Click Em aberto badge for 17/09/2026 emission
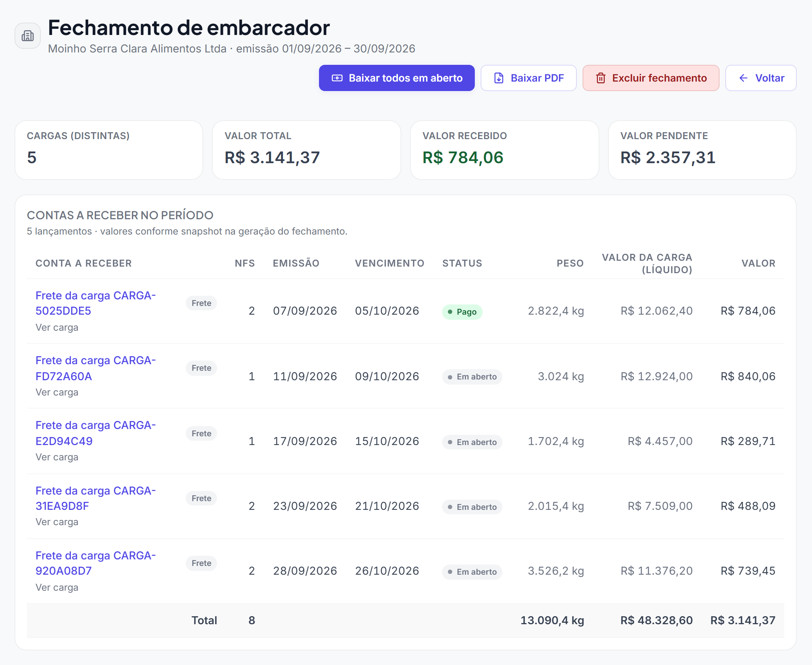 472,442
